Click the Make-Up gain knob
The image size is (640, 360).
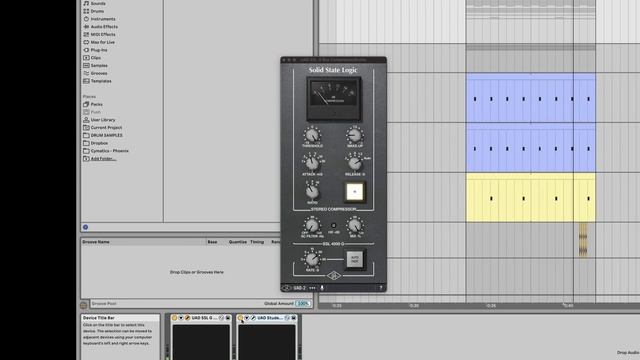pos(355,135)
